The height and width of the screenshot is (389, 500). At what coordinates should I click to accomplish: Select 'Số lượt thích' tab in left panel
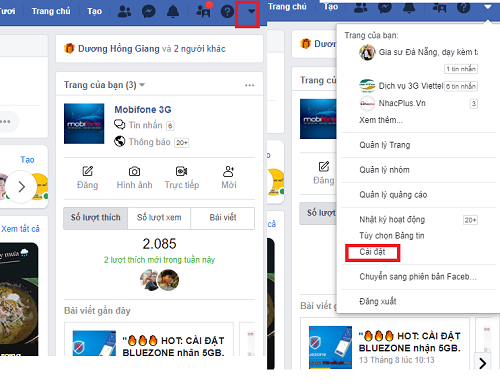95,218
